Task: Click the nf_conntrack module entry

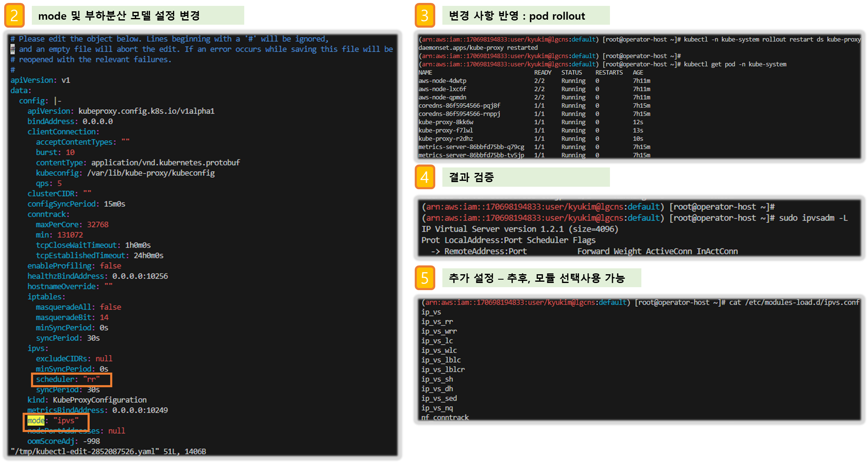Action: 445,417
